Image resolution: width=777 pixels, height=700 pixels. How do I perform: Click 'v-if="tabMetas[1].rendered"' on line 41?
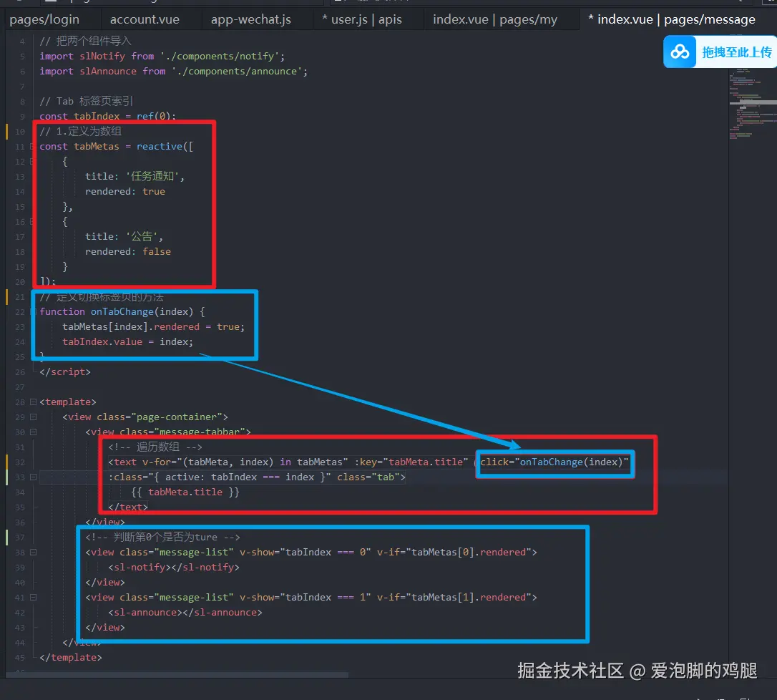click(x=454, y=598)
